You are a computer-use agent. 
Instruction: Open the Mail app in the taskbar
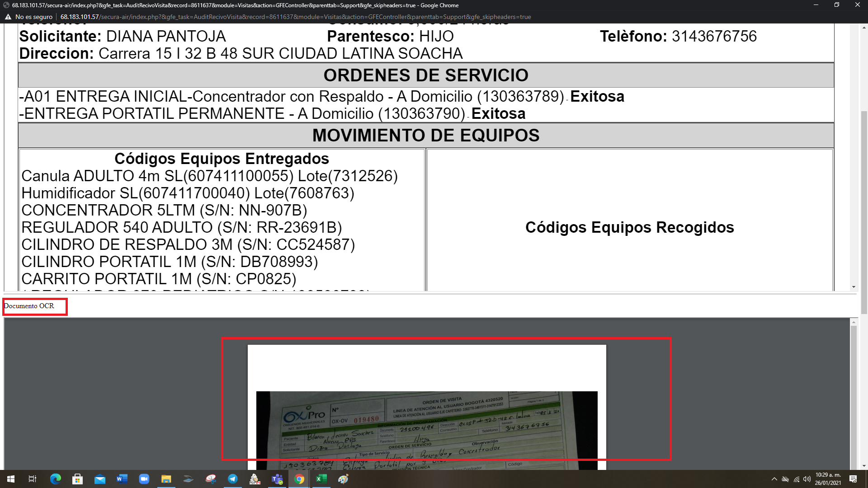pos(99,479)
